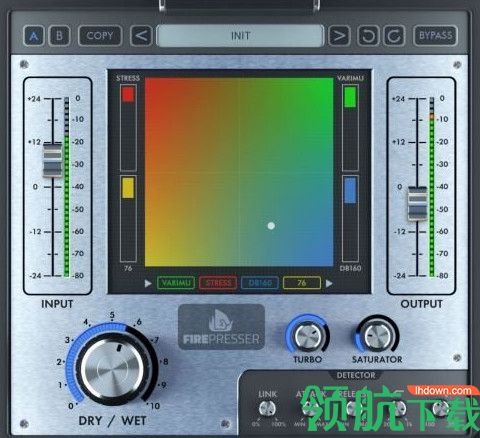Click the SATURATOR knob
Screen dimensions: 480x438
pyautogui.click(x=377, y=336)
